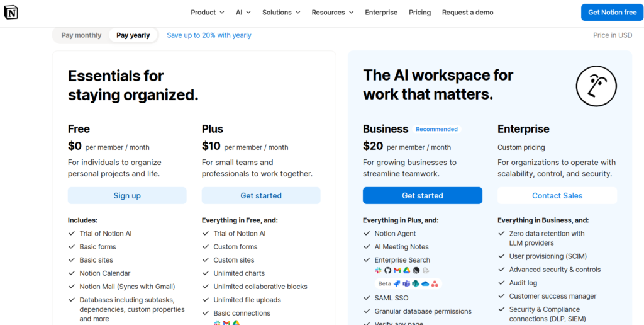The width and height of the screenshot is (644, 325).
Task: Click the Google Drive icon under Enterprise Search
Action: click(x=407, y=270)
